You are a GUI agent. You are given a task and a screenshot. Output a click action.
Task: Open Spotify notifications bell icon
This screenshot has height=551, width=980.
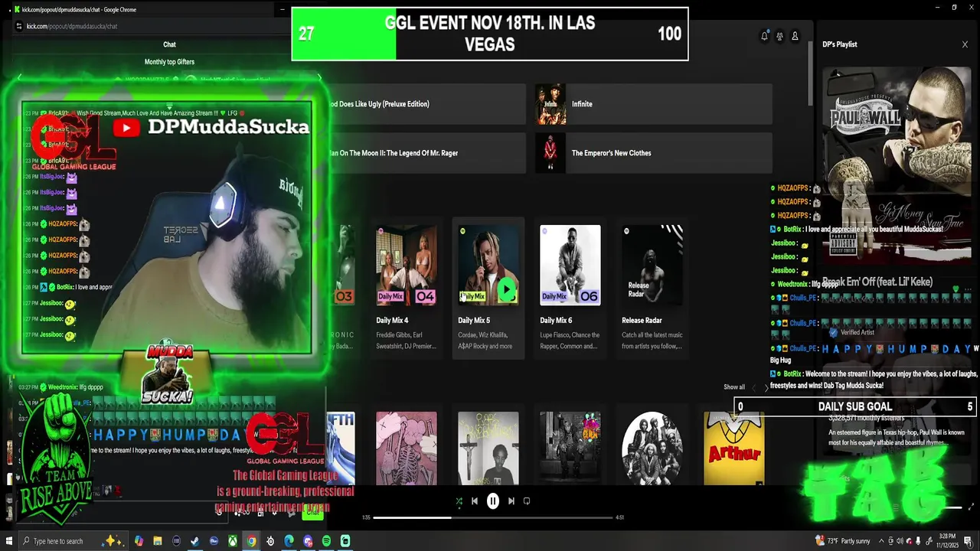point(764,36)
